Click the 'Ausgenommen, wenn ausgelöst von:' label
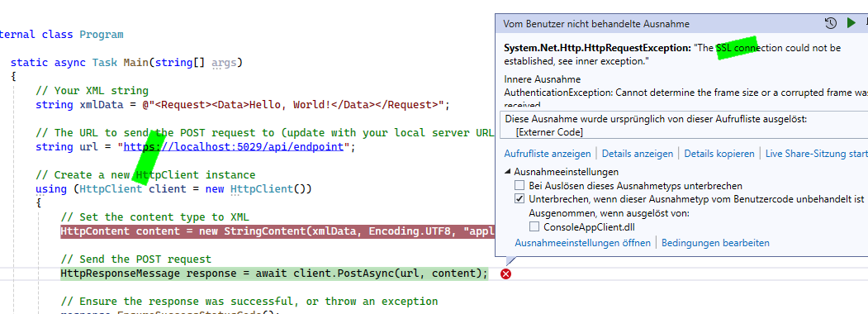868x314 pixels. [609, 213]
